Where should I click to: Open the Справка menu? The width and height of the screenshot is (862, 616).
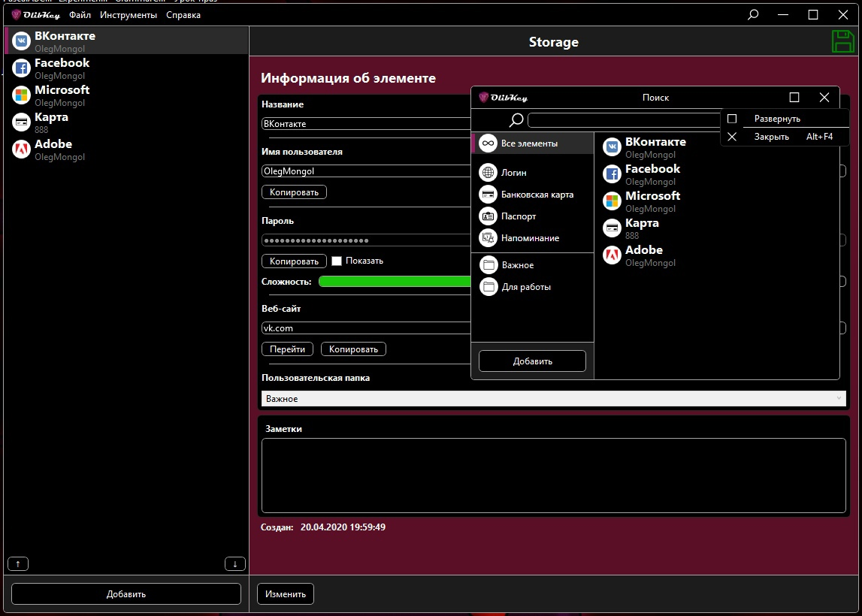point(183,15)
